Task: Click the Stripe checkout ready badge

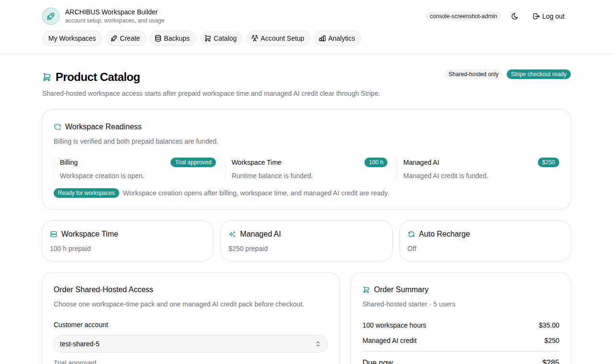Action: coord(538,74)
